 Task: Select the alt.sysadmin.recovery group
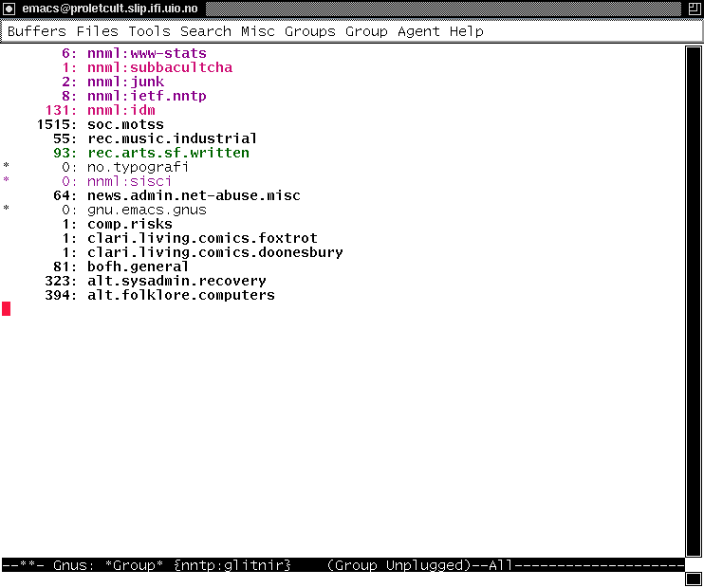[x=176, y=281]
